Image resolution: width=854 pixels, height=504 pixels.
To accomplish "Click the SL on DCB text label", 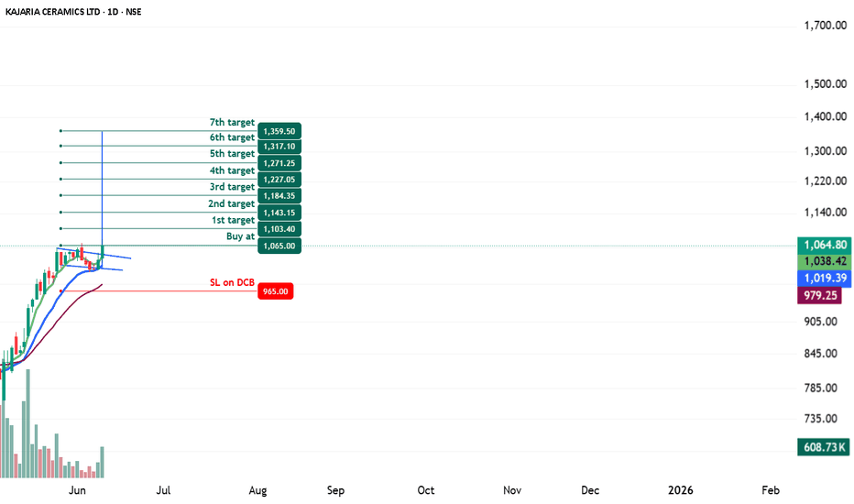I will click(x=233, y=282).
